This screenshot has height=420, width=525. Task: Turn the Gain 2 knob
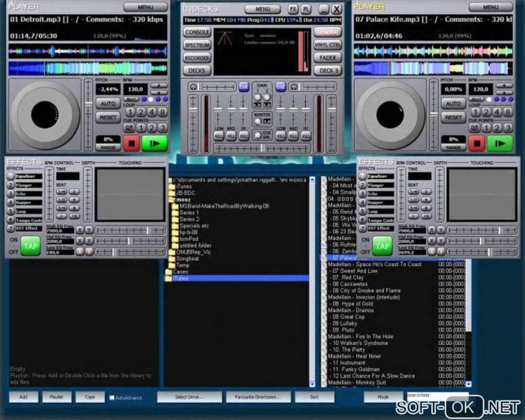click(267, 97)
